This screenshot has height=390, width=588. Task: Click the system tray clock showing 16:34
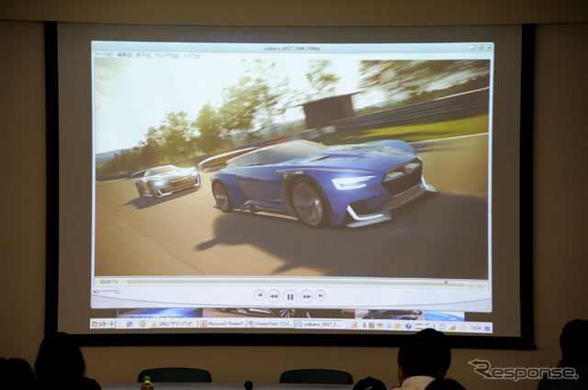point(476,329)
